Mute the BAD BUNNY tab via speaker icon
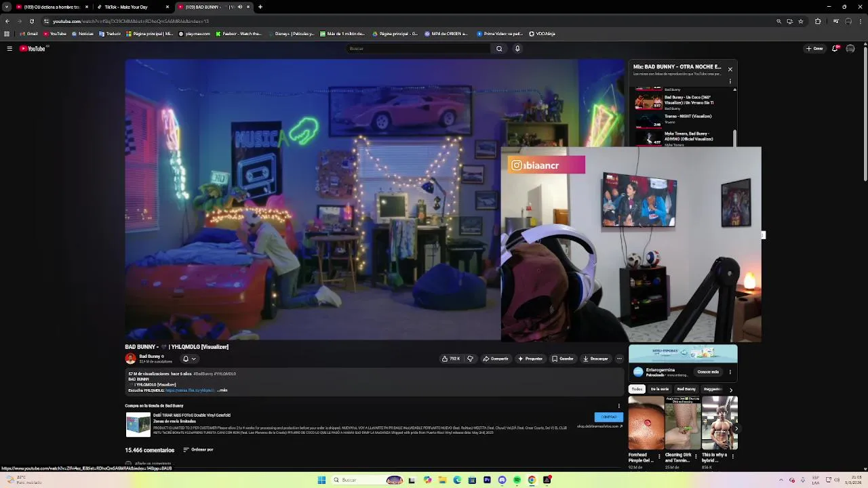The height and width of the screenshot is (488, 868). [239, 7]
